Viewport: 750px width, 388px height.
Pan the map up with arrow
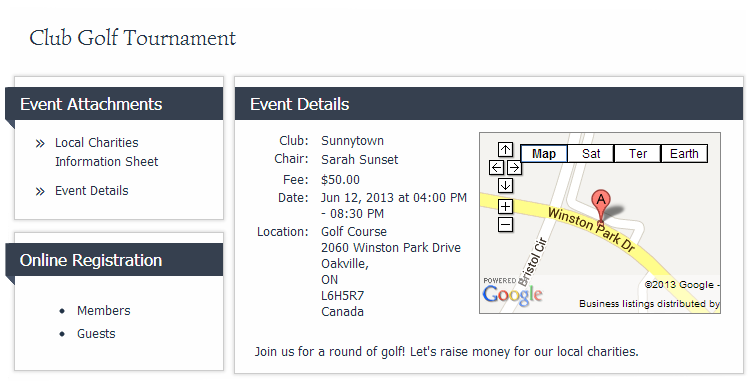point(505,150)
